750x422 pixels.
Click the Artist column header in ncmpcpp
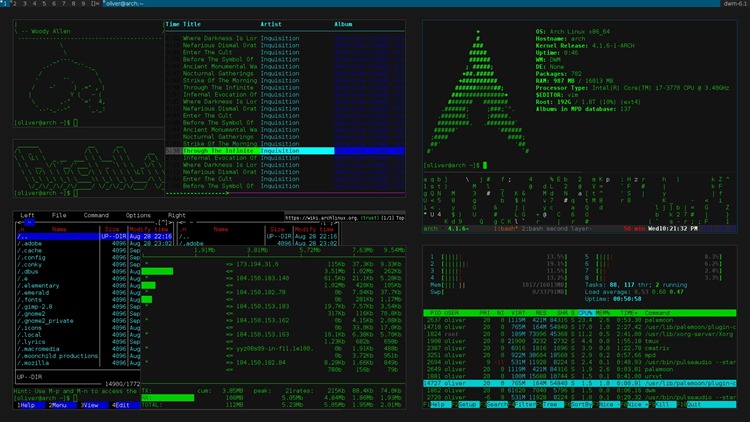[271, 24]
